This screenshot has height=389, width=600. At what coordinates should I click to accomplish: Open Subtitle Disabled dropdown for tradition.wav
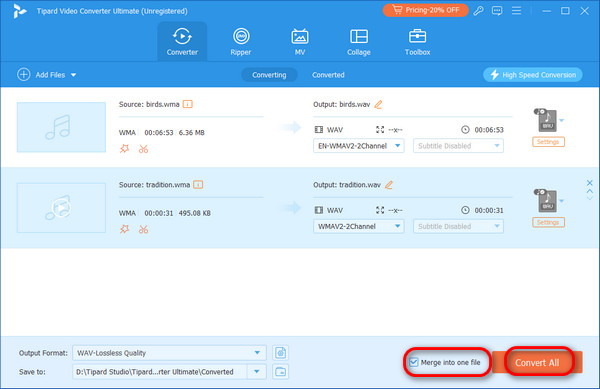pyautogui.click(x=458, y=226)
